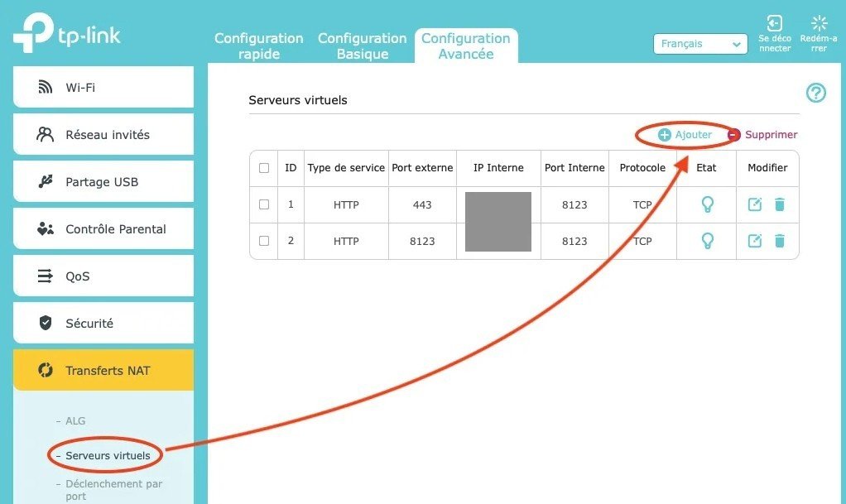
Task: Click the Contrôle Parental family icon
Action: (46, 228)
